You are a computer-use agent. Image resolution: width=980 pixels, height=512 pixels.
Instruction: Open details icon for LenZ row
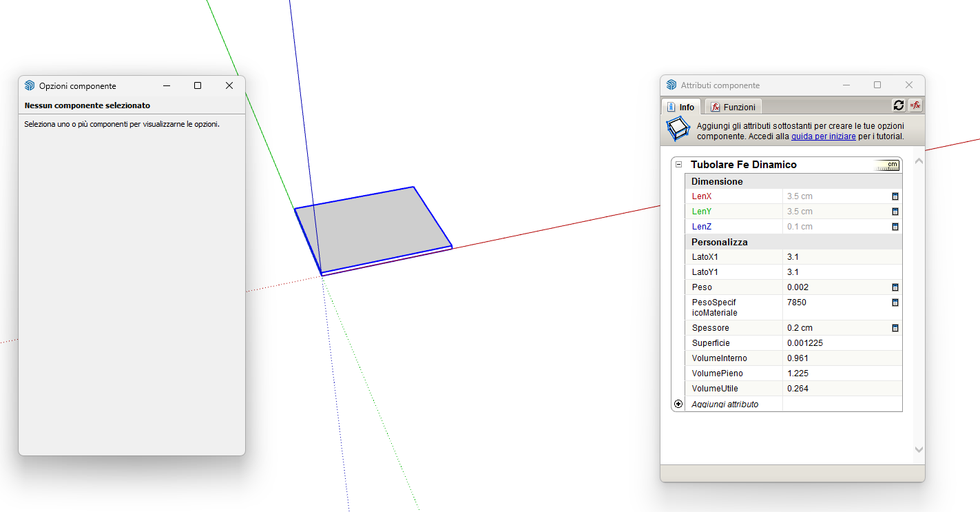895,227
